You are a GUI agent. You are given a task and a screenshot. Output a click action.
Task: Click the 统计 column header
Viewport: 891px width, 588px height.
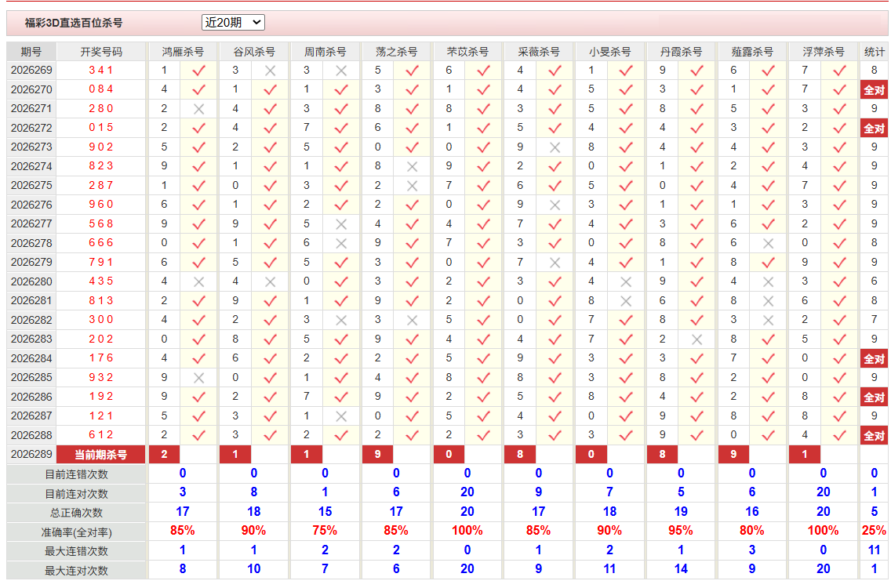[x=874, y=52]
